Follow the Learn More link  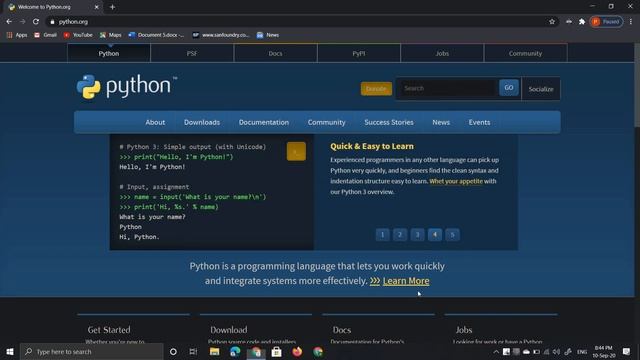406,281
